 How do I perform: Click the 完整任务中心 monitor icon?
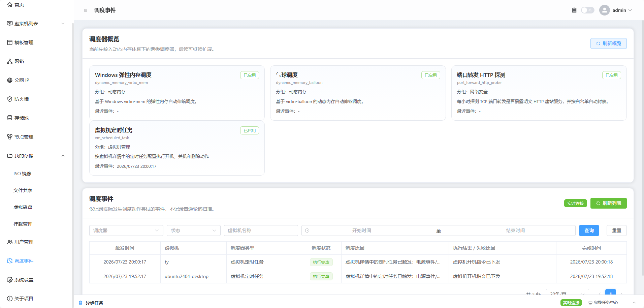coord(590,303)
